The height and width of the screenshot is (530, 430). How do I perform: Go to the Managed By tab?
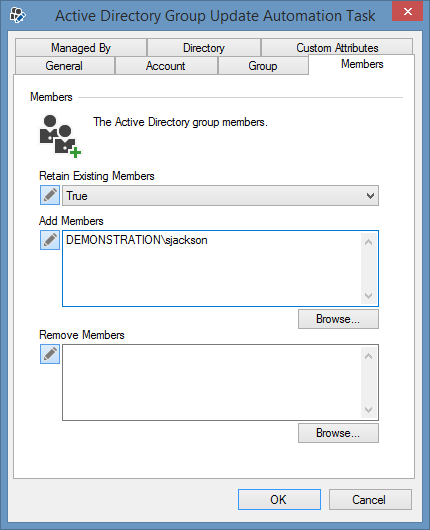click(81, 48)
